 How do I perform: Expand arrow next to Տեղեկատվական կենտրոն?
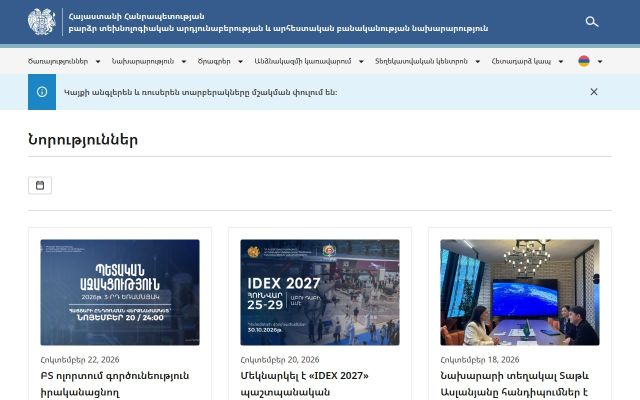tap(478, 62)
